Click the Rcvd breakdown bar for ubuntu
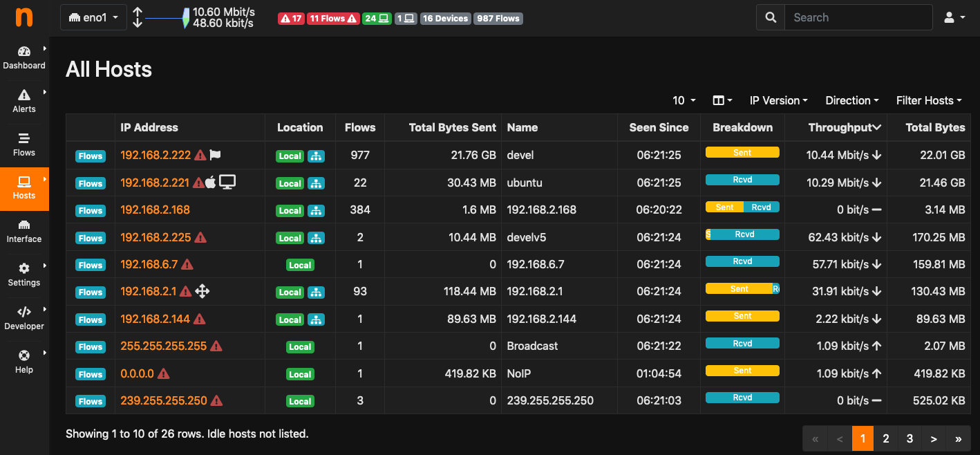Image resolution: width=980 pixels, height=455 pixels. pyautogui.click(x=742, y=180)
